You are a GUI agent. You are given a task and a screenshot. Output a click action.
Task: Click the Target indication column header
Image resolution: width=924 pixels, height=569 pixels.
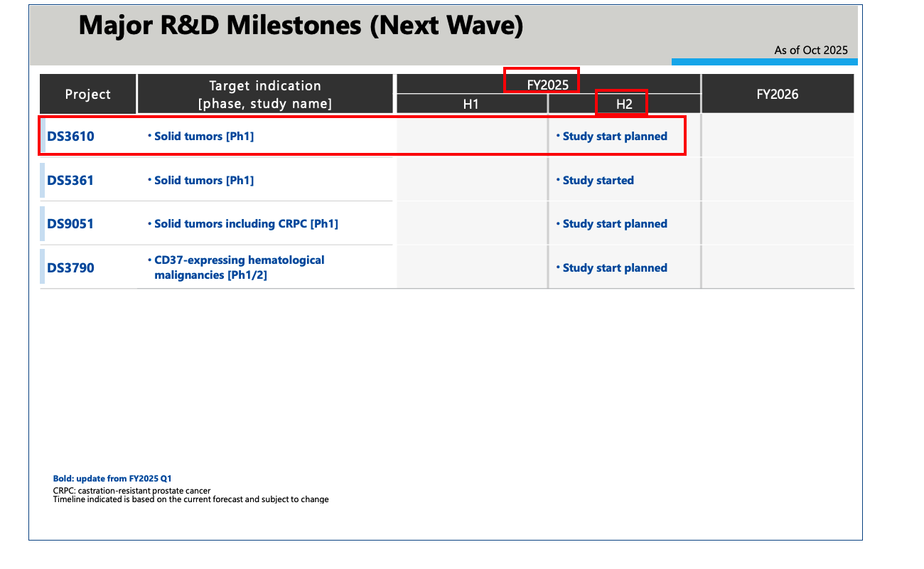[x=265, y=94]
